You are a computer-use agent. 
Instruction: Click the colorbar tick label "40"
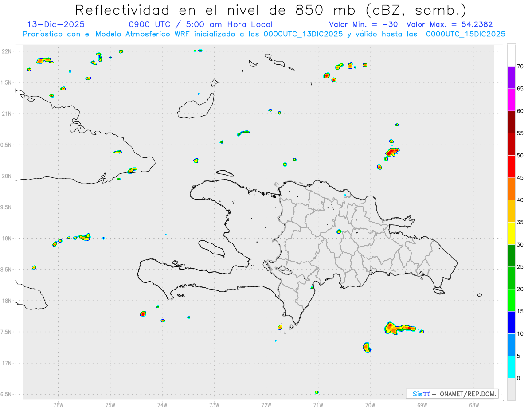[520, 200]
